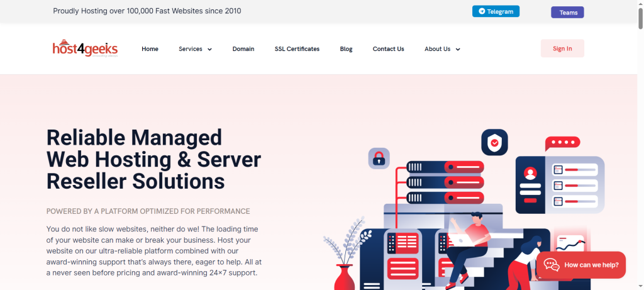Screen dimensions: 644x290
Task: Open the Contact Us link
Action: coord(388,49)
